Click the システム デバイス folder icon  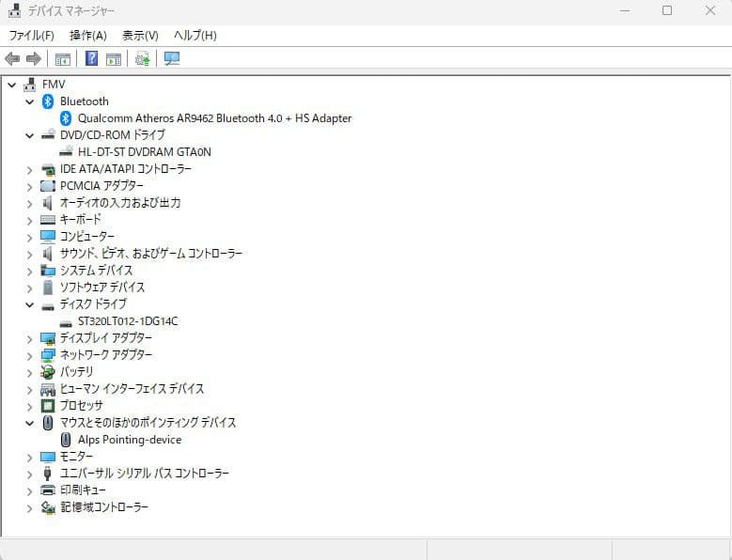tap(48, 271)
